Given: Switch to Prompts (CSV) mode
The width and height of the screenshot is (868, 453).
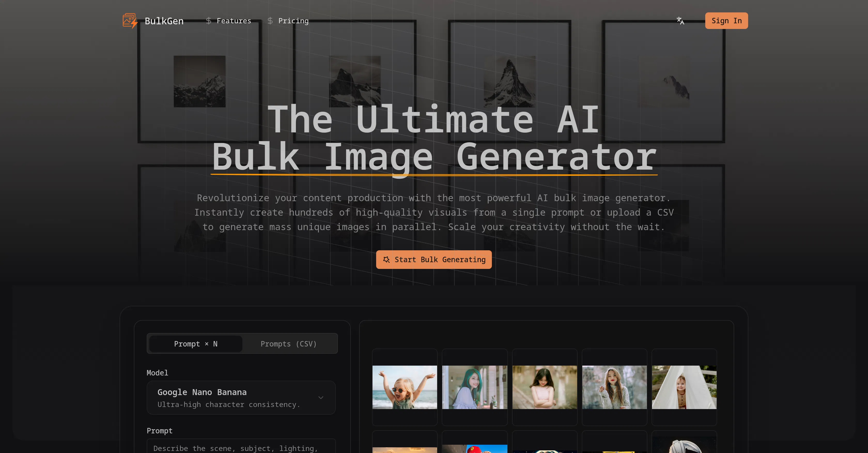Looking at the screenshot, I should 289,344.
